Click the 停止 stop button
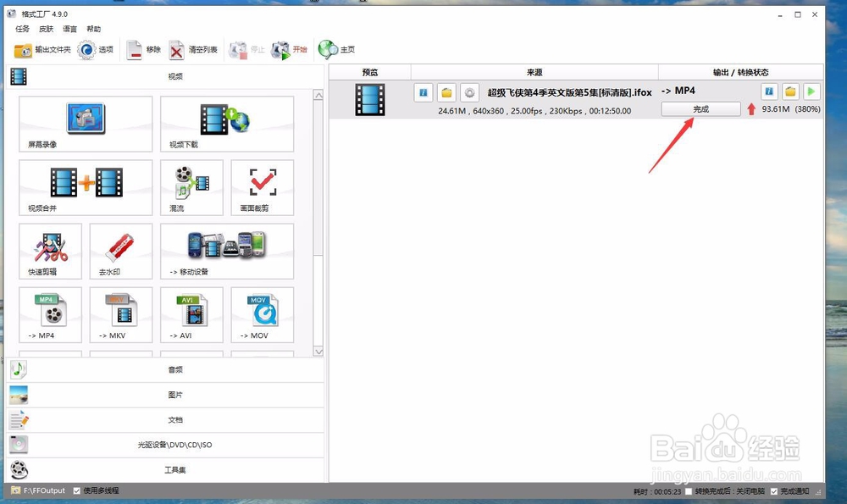Screen dimensions: 847x504 click(x=246, y=50)
